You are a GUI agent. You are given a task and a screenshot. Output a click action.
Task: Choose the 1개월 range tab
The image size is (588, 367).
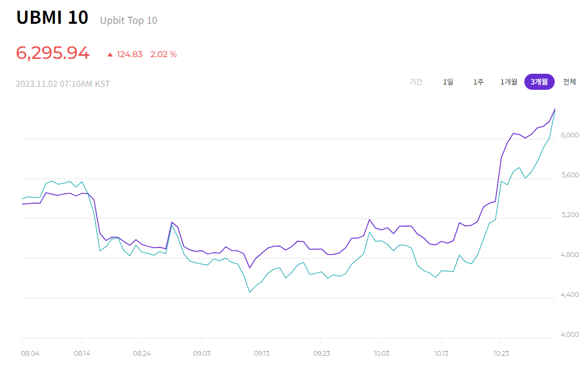pyautogui.click(x=508, y=81)
